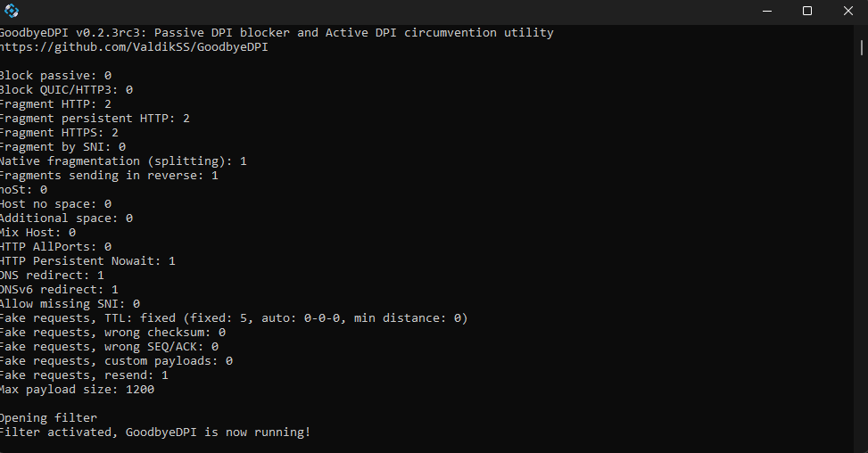
Task: Click 'Native fragmentation (splitting): 1' text
Action: click(x=123, y=161)
